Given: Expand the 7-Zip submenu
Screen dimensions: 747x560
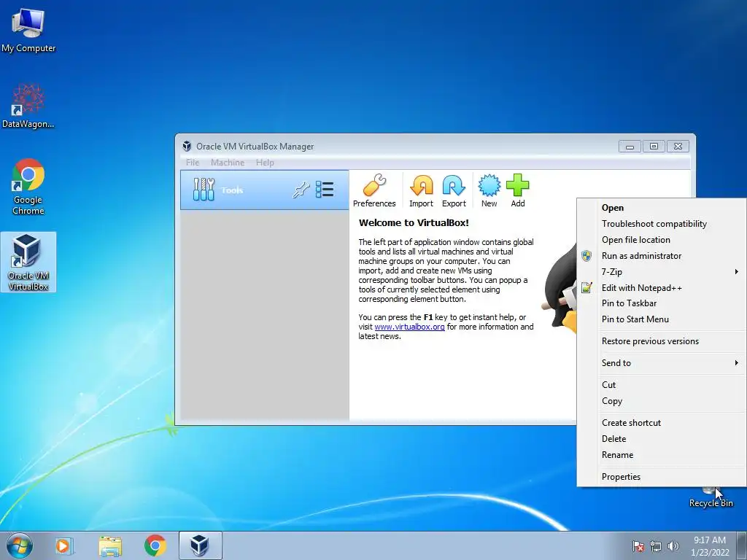Looking at the screenshot, I should click(662, 271).
